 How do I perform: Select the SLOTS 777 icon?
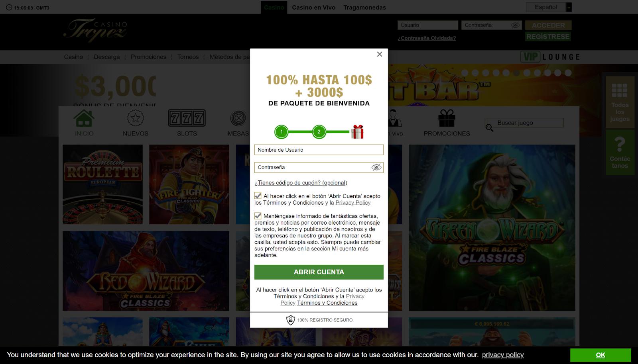pos(187,118)
